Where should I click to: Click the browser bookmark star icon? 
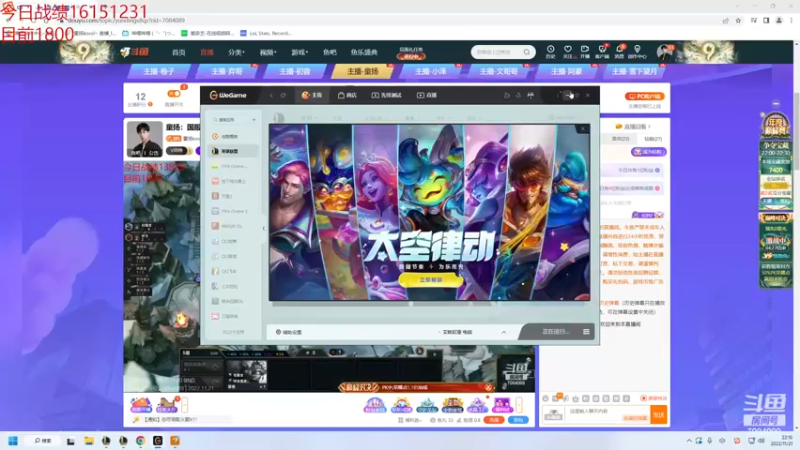click(738, 20)
